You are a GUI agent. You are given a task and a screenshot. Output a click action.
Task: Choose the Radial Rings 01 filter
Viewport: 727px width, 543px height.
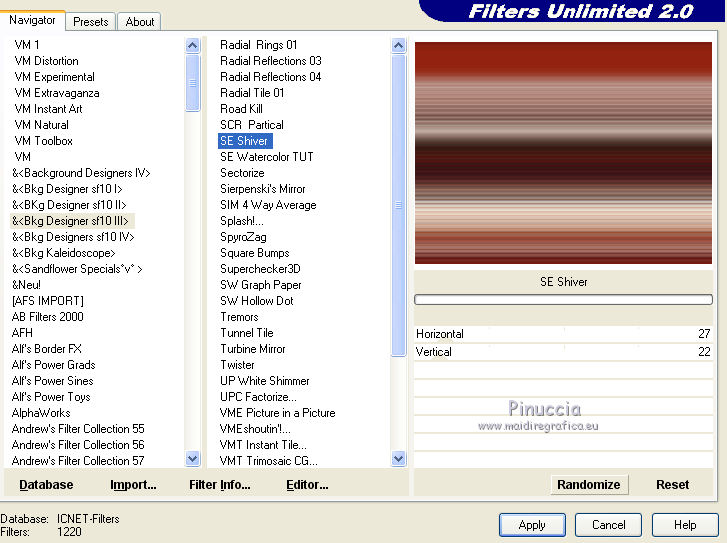(259, 45)
